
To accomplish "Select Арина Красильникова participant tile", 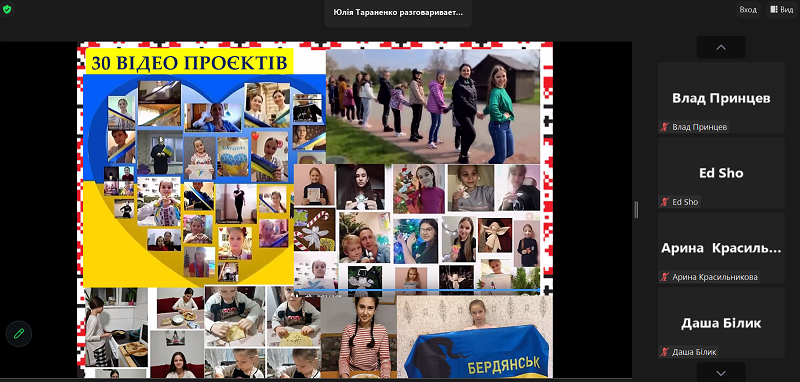I will point(721,248).
